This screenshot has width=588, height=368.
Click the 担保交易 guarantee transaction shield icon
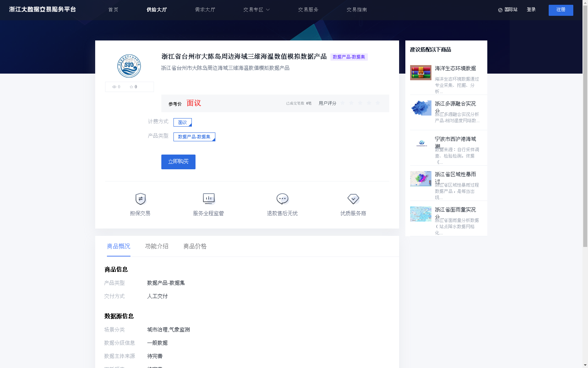click(x=140, y=199)
